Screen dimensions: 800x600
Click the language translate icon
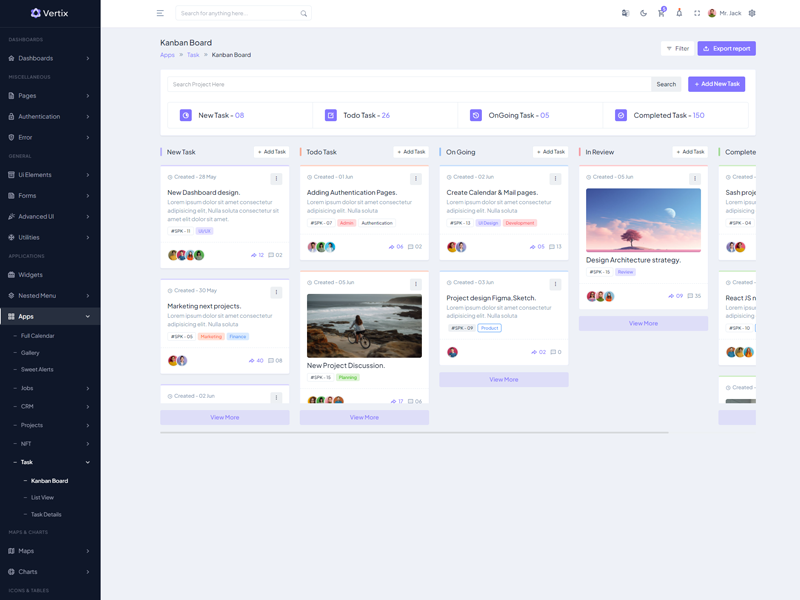pos(625,13)
